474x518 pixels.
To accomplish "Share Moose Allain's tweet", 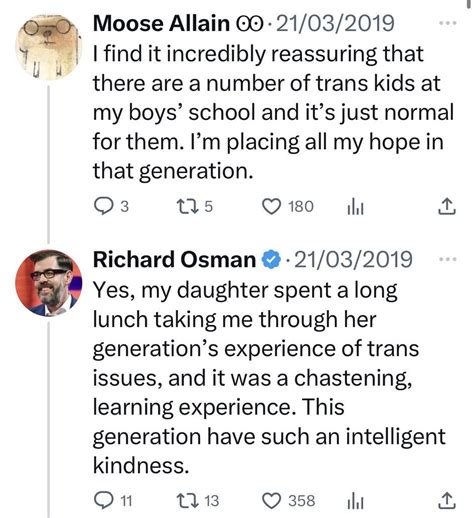I will click(x=446, y=206).
